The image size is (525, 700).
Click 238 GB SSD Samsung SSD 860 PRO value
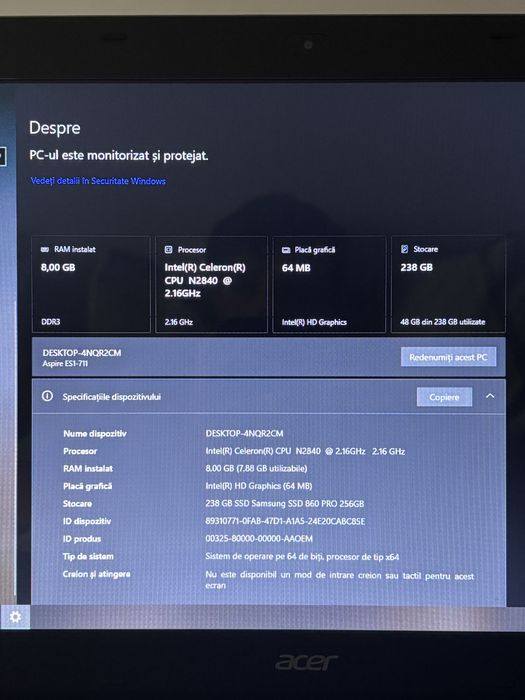pos(285,504)
